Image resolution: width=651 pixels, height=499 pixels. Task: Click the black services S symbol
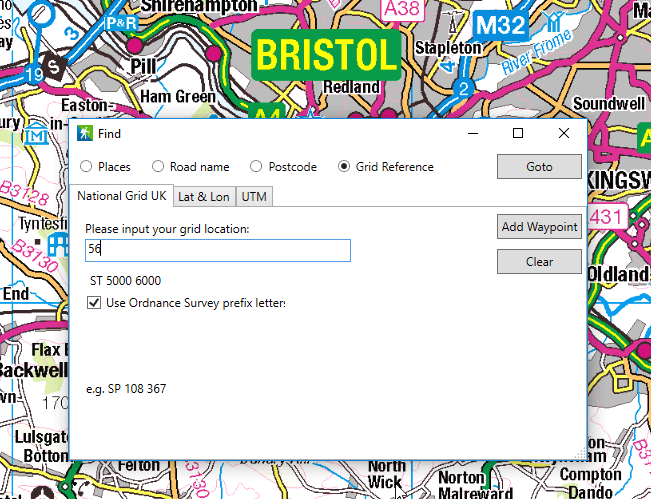tap(54, 66)
